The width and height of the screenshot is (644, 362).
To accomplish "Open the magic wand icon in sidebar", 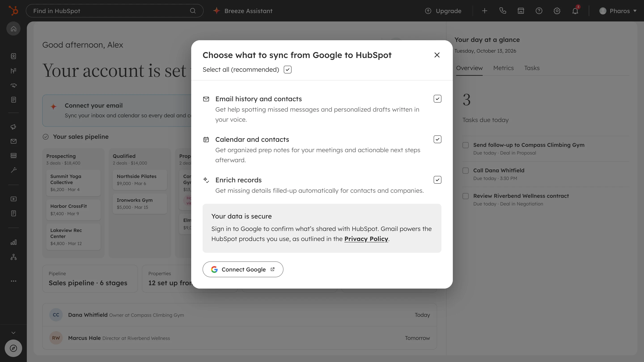I will (x=13, y=170).
